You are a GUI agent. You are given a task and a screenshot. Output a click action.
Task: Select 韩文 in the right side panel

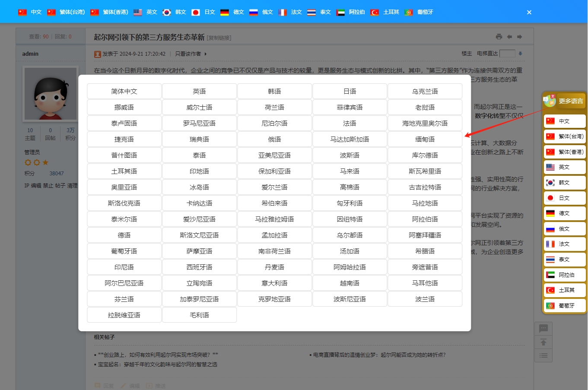click(x=565, y=183)
